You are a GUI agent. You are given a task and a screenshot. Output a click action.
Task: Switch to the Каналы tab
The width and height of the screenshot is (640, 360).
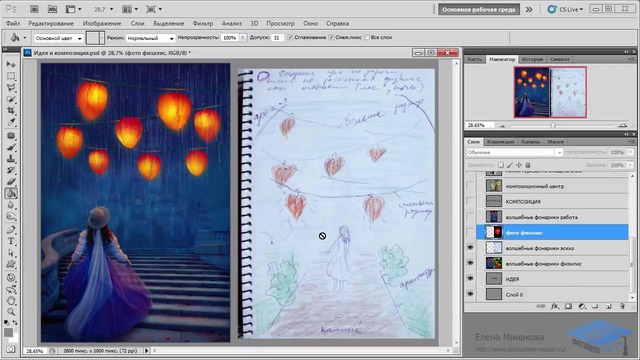tap(531, 142)
